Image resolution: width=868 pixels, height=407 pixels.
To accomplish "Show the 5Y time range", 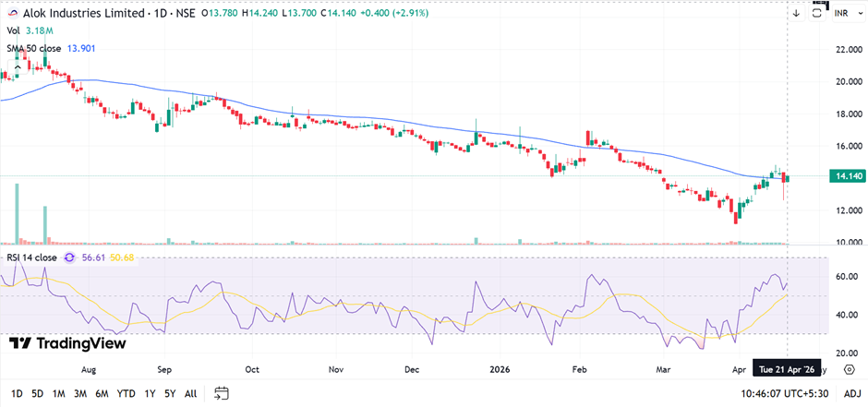I will 170,393.
